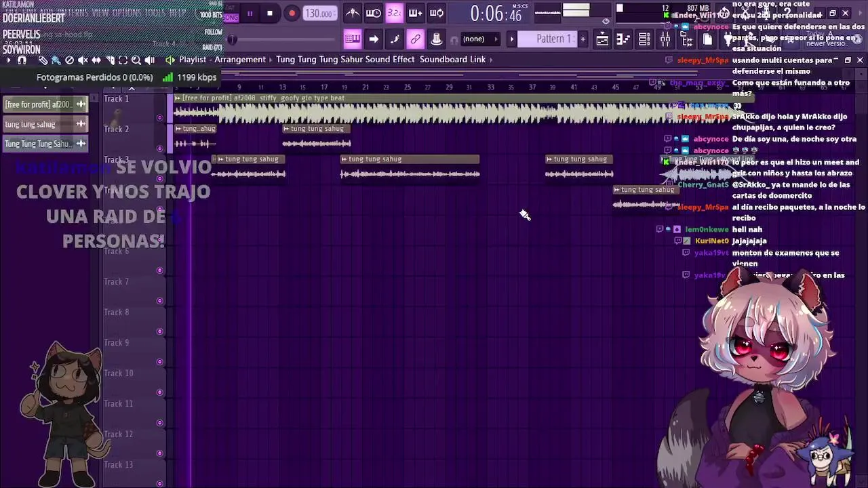The width and height of the screenshot is (868, 488).
Task: Open pattern options arrow left of Pattern 1
Action: pos(512,39)
